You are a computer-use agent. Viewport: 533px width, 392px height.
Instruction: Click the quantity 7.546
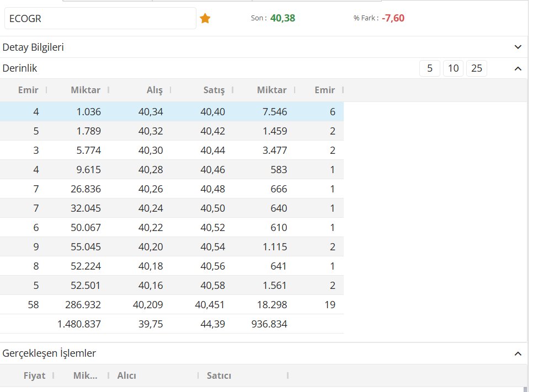coord(275,112)
